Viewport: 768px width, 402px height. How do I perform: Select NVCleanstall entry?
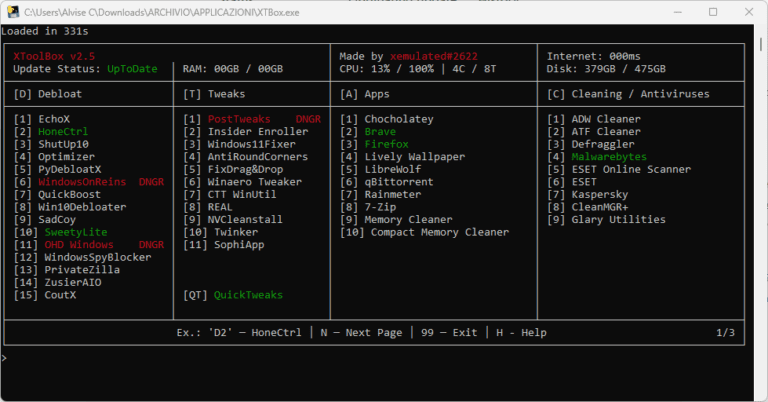coord(233,219)
